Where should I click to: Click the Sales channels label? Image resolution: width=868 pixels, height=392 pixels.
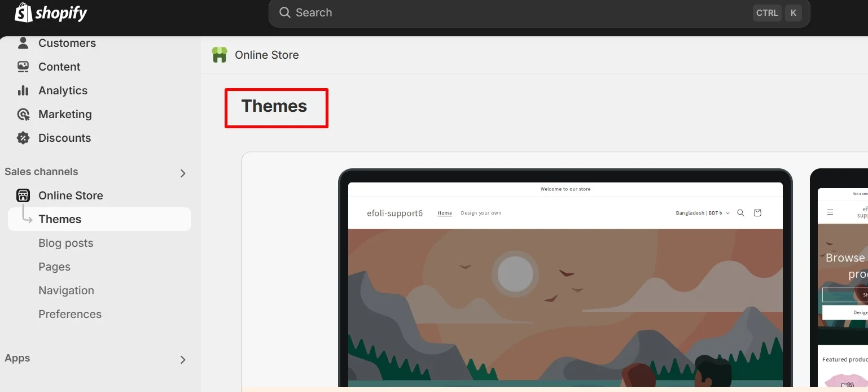(41, 172)
